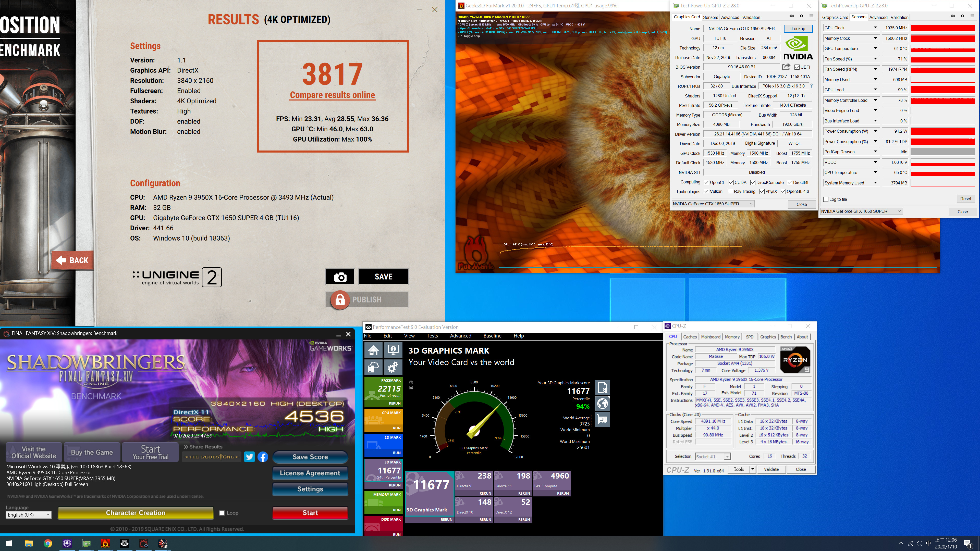Open PerformanceTest home screen icon

[x=373, y=350]
